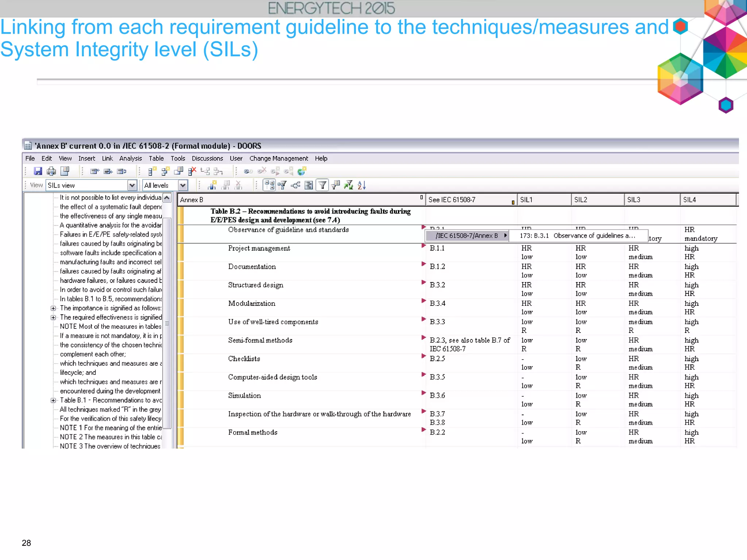
Task: Click the 'Structured design' row text
Action: pos(256,285)
